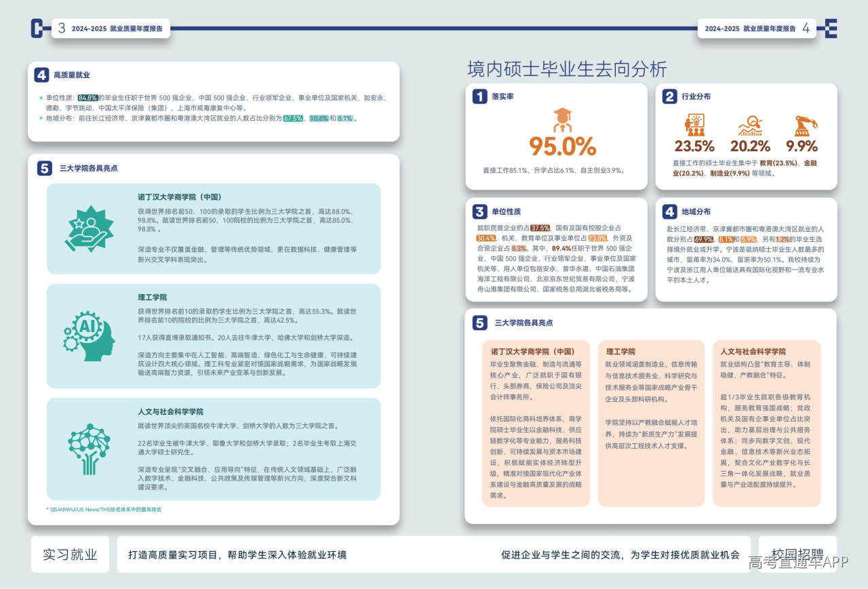Click the education icon above 23.5%
The height and width of the screenshot is (589, 868).
pos(694,125)
